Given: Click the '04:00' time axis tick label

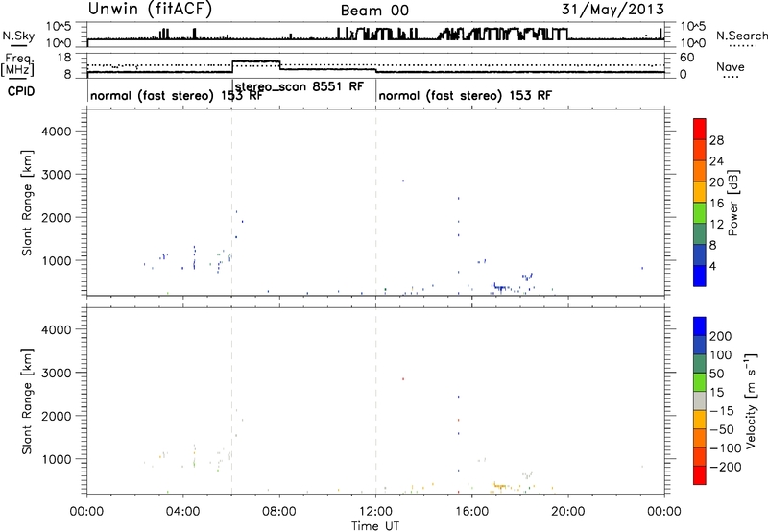Looking at the screenshot, I should [183, 512].
